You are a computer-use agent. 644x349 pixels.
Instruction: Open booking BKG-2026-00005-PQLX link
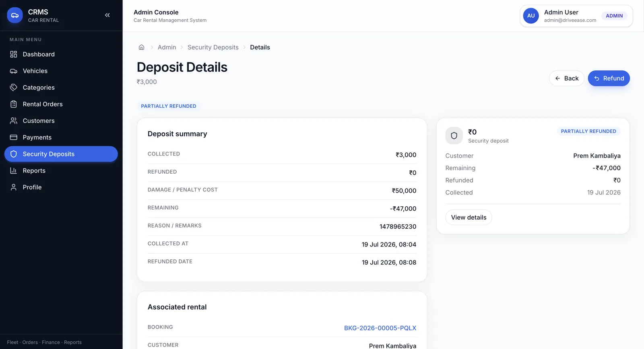(x=380, y=328)
